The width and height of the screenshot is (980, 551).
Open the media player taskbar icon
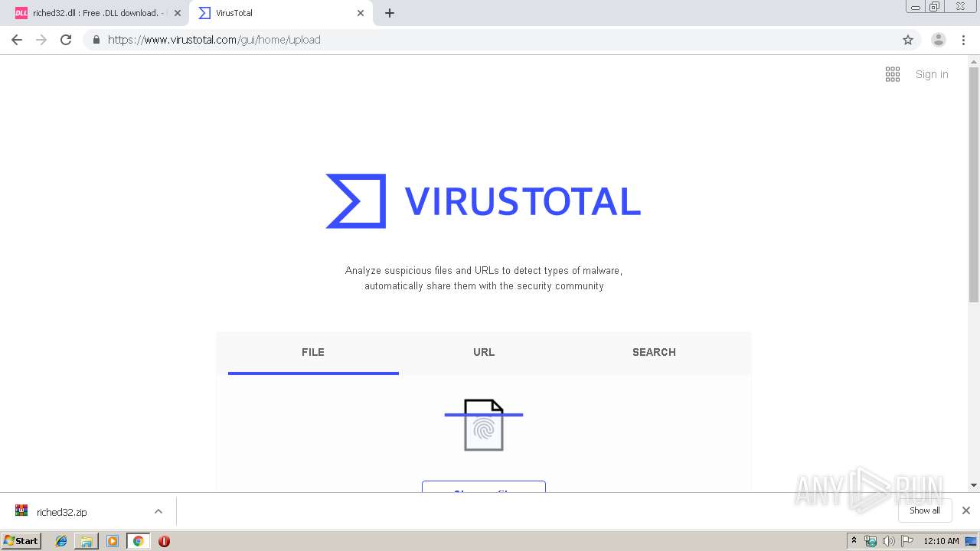tap(113, 541)
